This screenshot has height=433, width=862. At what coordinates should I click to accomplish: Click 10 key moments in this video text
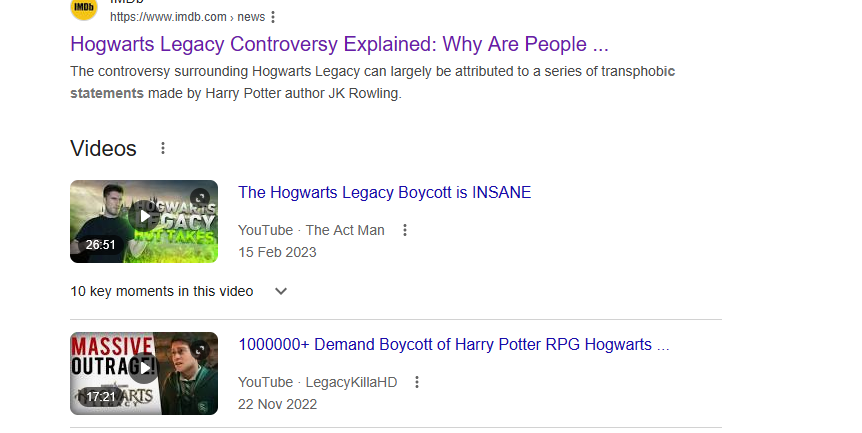(162, 291)
